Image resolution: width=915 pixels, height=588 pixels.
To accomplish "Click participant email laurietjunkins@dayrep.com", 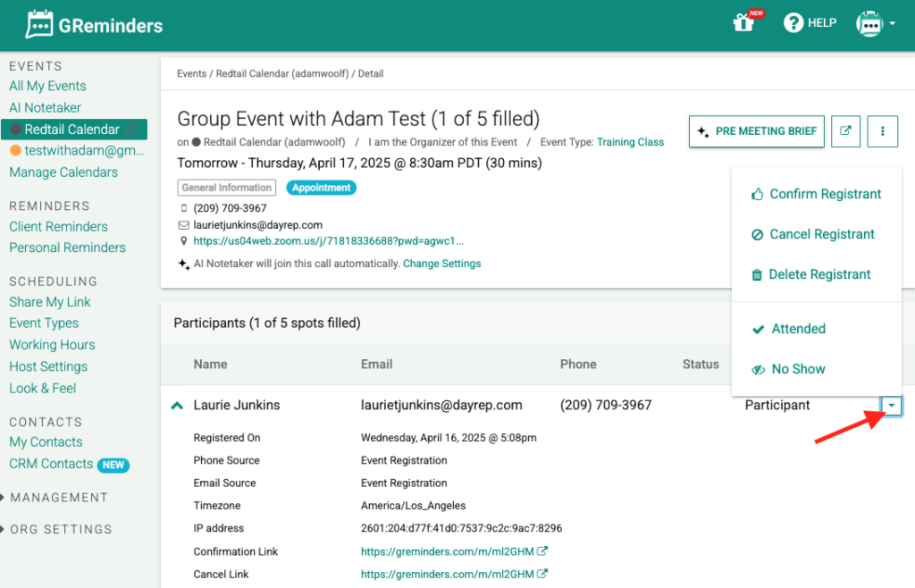I will 441,405.
